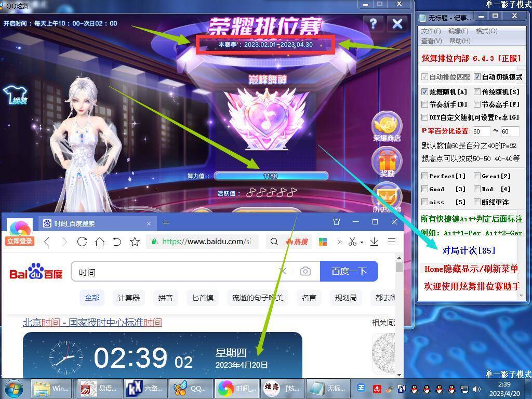Open the browser skin shirt icon
Screen dimensions: 532x399
[336, 222]
